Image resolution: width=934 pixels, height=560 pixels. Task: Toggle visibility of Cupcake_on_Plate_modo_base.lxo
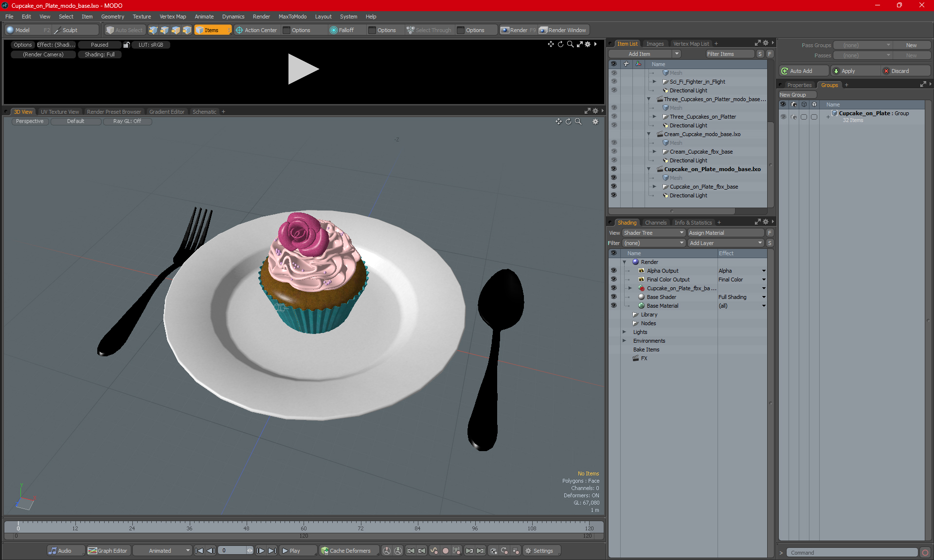(613, 169)
